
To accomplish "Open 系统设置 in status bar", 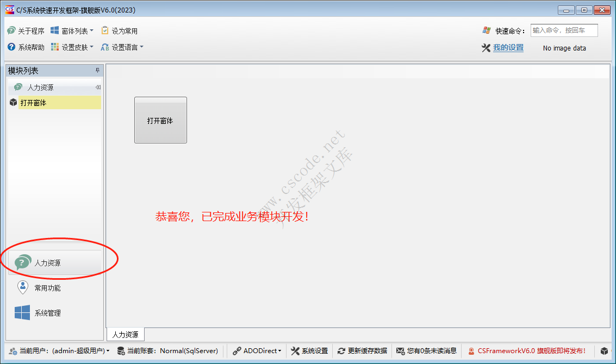I will (309, 350).
